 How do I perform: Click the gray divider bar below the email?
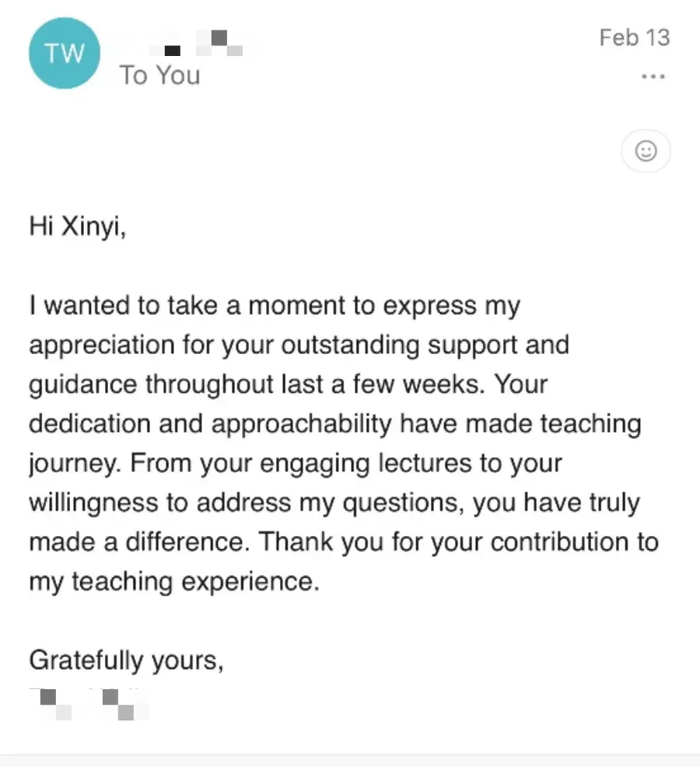click(x=350, y=761)
